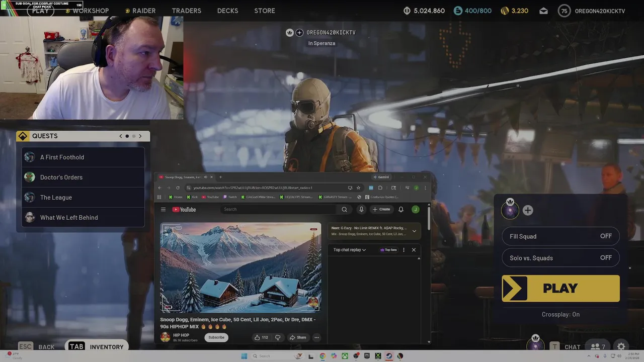Like the video with 112 likes
This screenshot has width=644, height=362.
click(261, 337)
